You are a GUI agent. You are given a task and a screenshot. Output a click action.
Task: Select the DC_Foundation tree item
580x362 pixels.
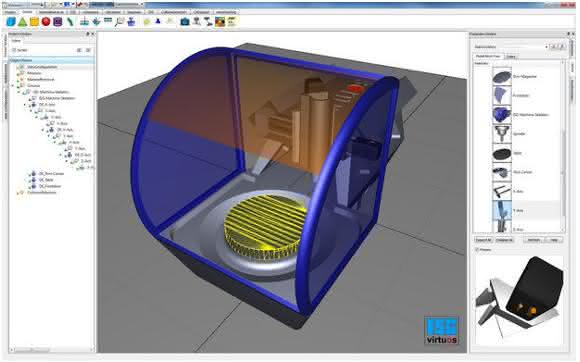(50, 186)
